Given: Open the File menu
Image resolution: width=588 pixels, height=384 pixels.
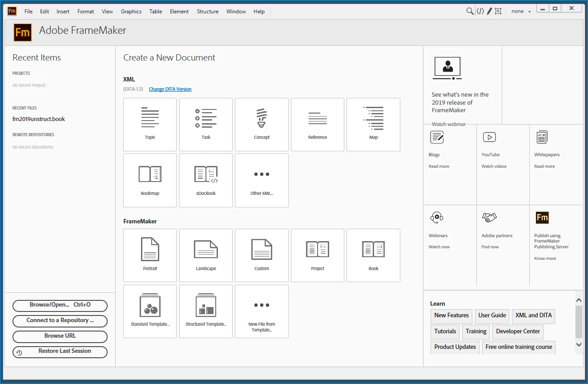Looking at the screenshot, I should (x=28, y=12).
